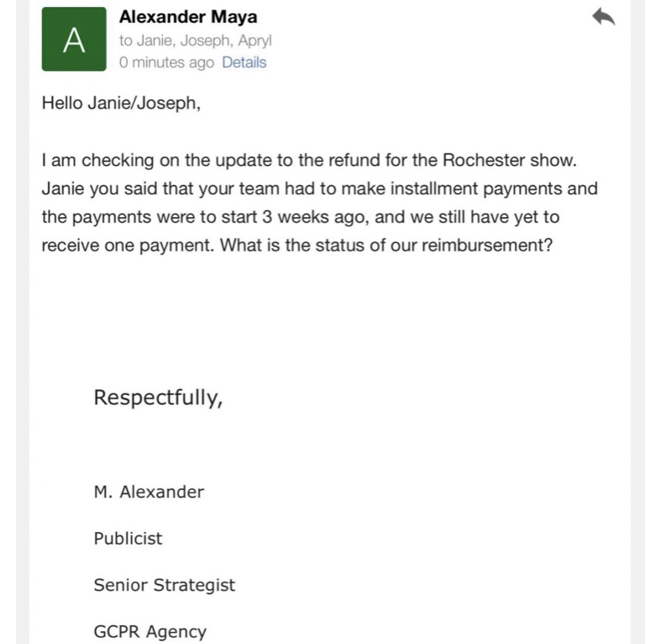Select sender name Alexander Maya
Image resolution: width=661 pixels, height=644 pixels.
[x=188, y=17]
